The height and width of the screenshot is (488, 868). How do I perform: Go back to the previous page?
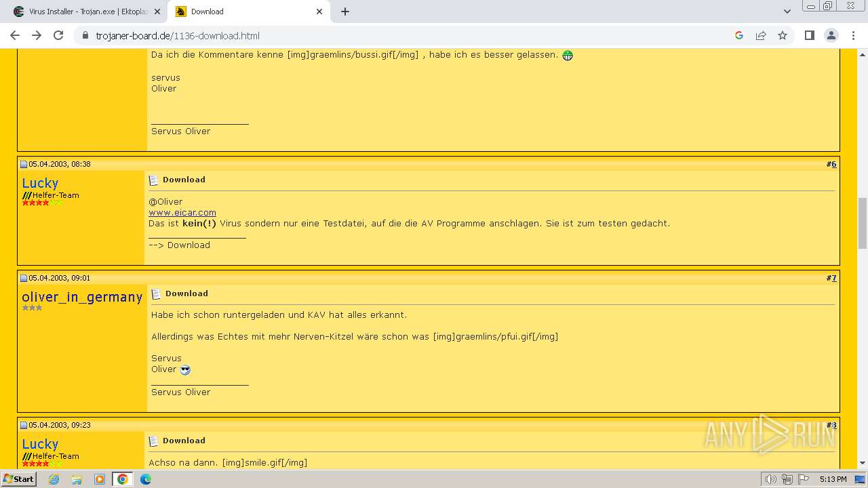(x=15, y=35)
